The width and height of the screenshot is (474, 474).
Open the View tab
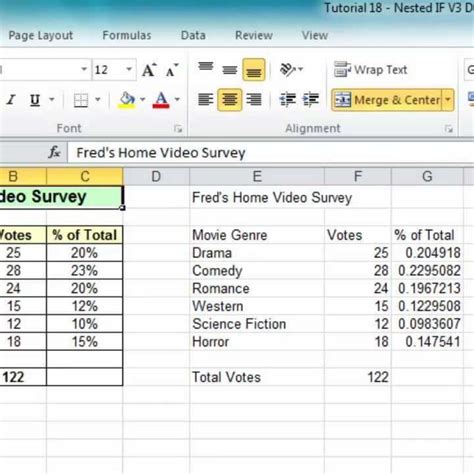[x=315, y=35]
